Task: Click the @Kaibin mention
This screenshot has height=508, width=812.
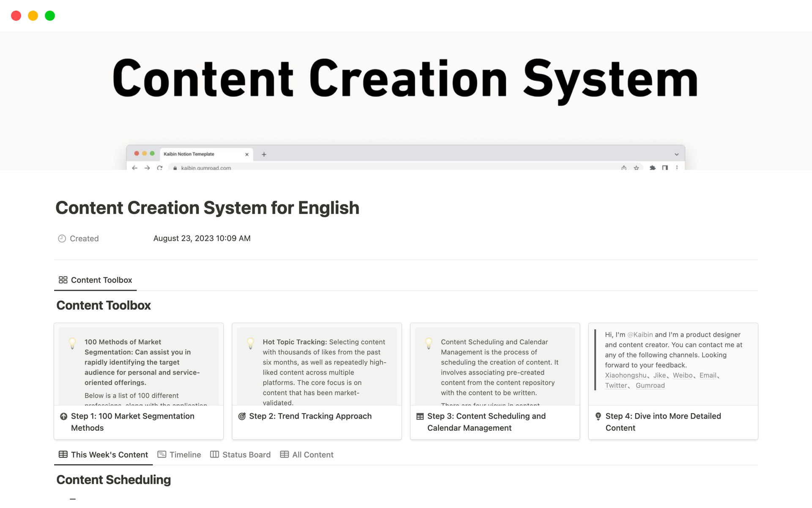Action: coord(640,334)
